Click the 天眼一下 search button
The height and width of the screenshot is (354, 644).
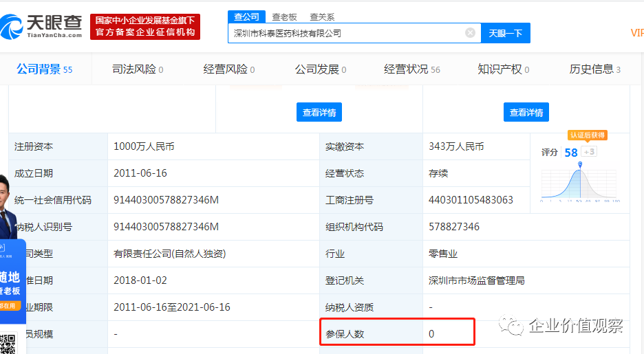(505, 33)
